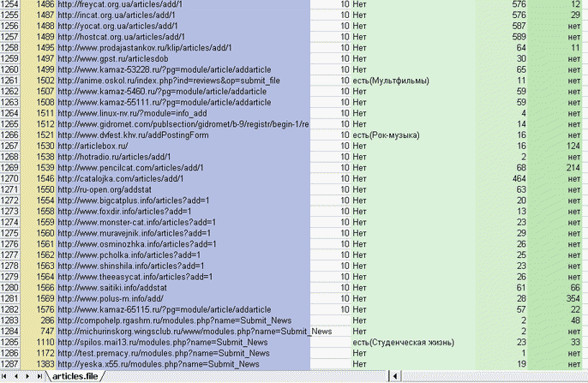Select row header 1283
Viewport: 588px width, 383px height.
[x=9, y=320]
